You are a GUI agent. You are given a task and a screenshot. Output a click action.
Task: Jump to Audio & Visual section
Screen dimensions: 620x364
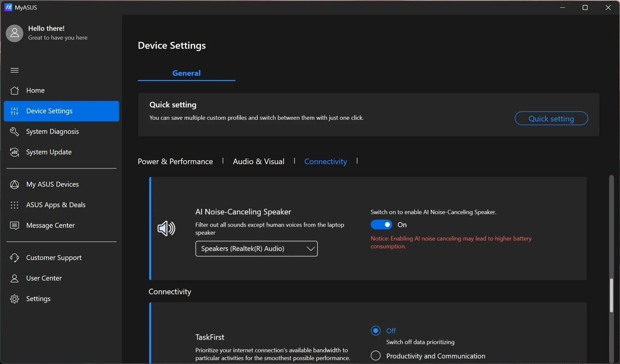(x=259, y=161)
